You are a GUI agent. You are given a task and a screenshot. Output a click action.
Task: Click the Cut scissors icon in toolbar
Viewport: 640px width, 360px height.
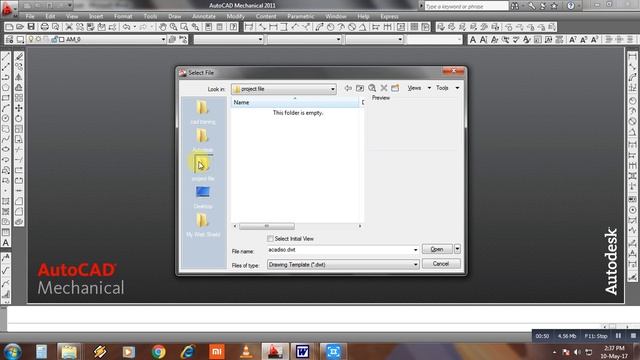pos(69,27)
